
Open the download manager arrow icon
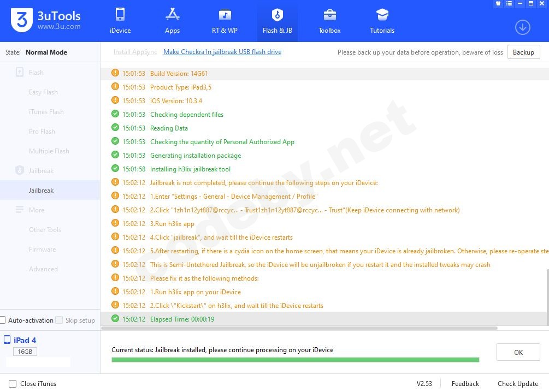(522, 27)
